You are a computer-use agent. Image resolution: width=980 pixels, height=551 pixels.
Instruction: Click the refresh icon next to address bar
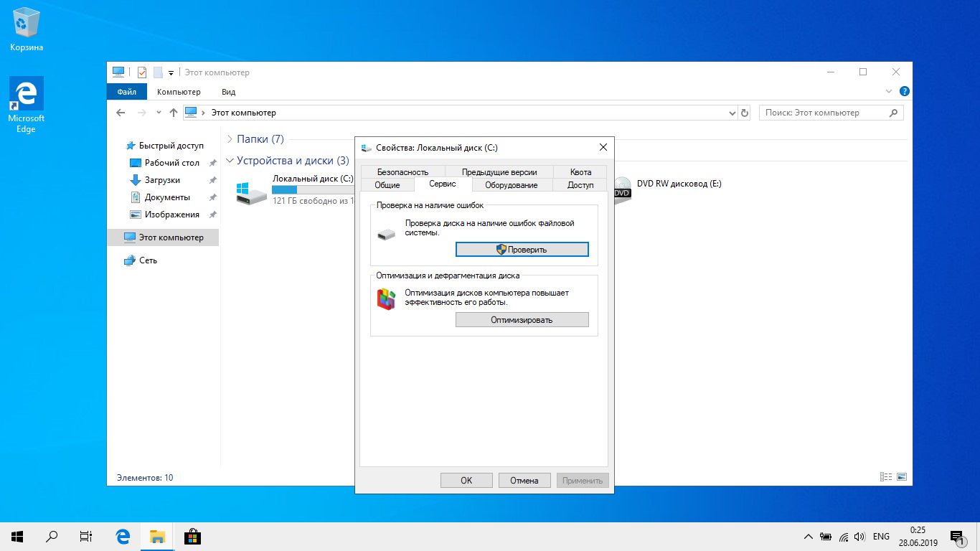coord(745,113)
